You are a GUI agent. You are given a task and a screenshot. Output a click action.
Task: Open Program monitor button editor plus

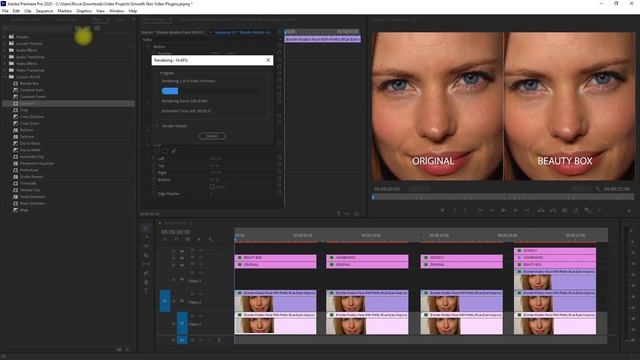pos(629,211)
